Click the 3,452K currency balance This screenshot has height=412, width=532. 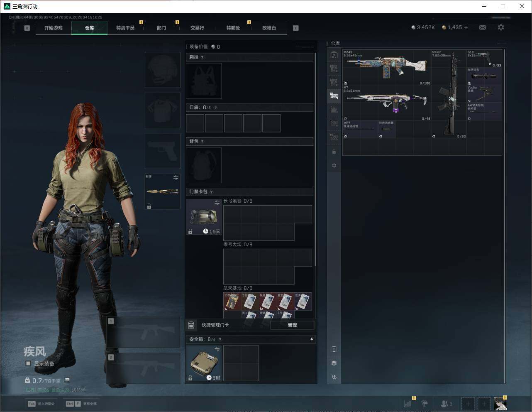423,27
